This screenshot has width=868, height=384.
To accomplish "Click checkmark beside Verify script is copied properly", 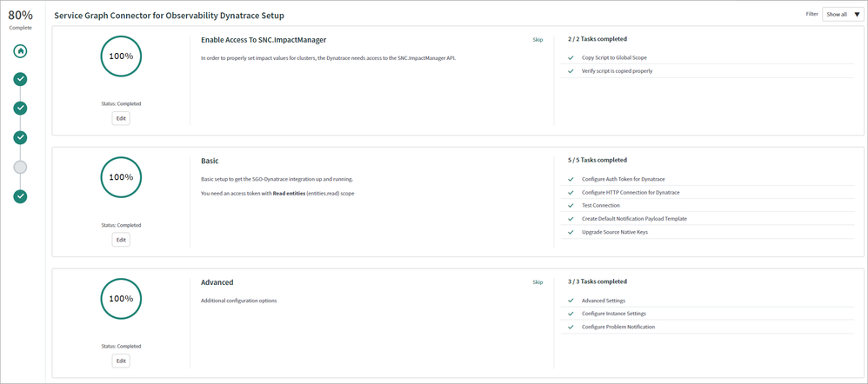I will point(571,71).
